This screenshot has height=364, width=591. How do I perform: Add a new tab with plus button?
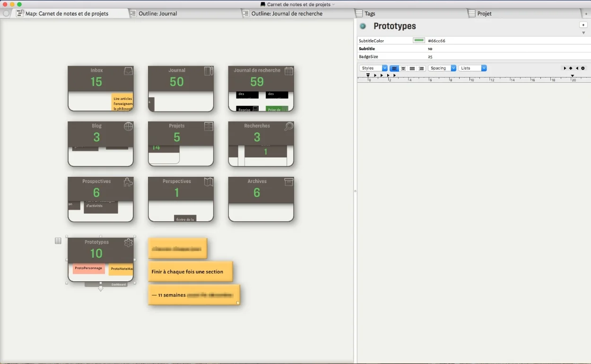(586, 14)
